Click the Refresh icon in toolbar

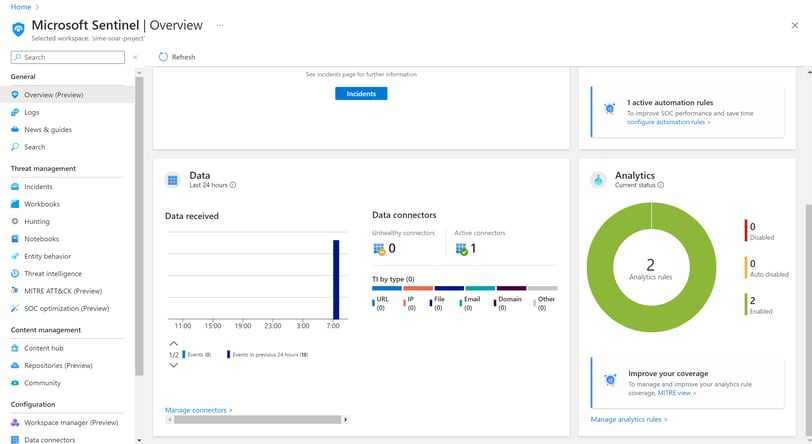click(163, 57)
